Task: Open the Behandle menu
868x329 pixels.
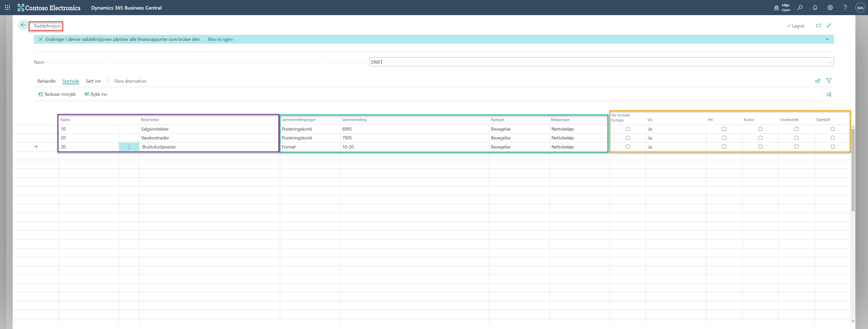Action: point(46,81)
